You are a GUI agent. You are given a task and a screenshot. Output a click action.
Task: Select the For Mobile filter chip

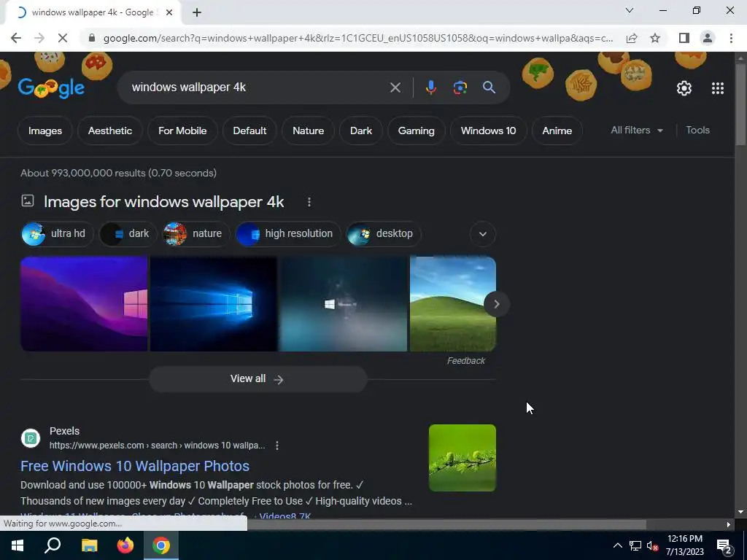click(182, 131)
